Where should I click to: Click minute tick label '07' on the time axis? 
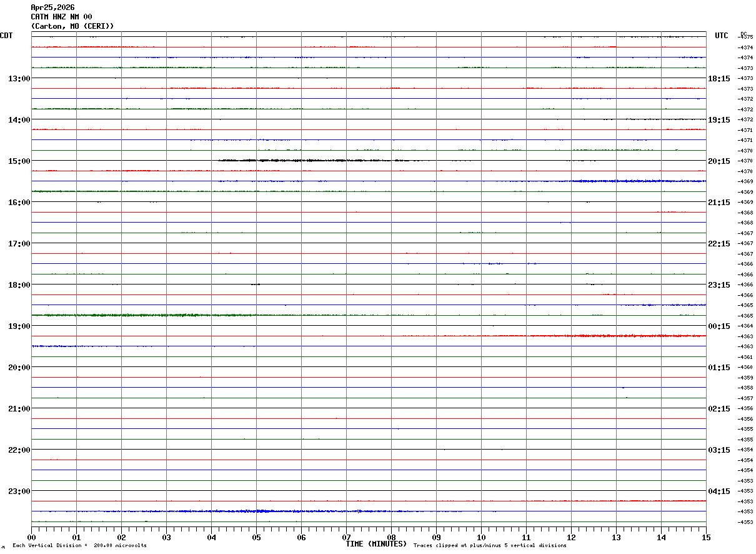346,537
